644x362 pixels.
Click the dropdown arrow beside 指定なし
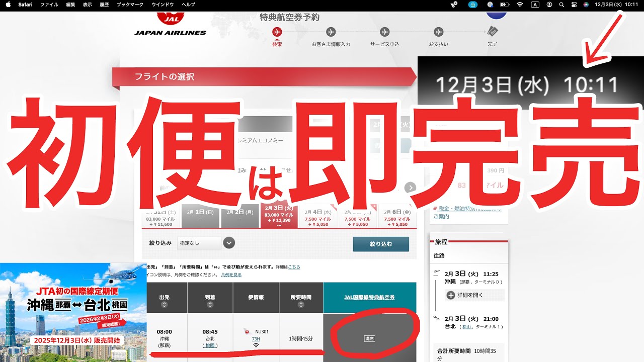point(229,243)
